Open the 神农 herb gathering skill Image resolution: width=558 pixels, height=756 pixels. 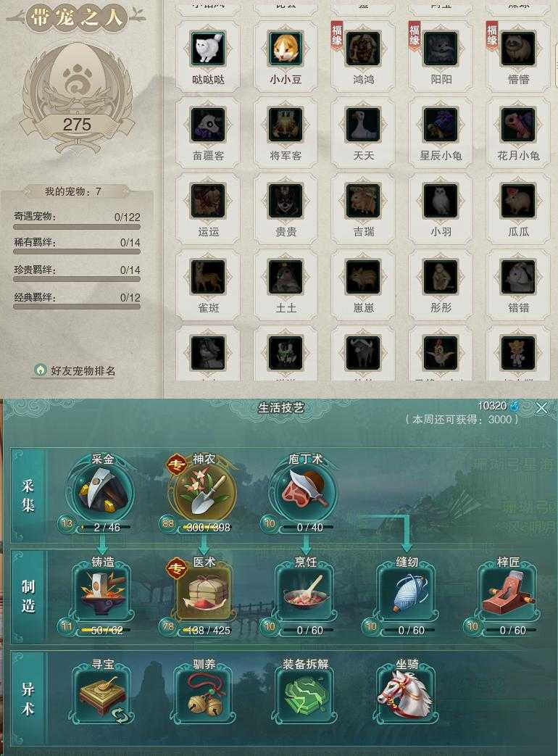[204, 491]
